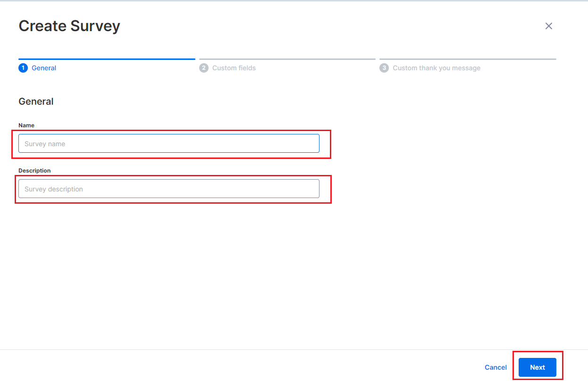Focus the Survey name input field
This screenshot has width=588, height=381.
click(x=168, y=143)
